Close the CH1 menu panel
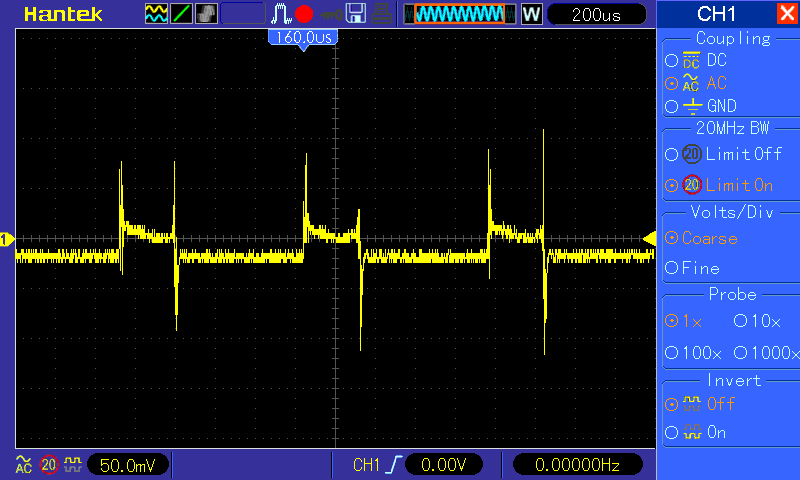The image size is (800, 480). [787, 13]
